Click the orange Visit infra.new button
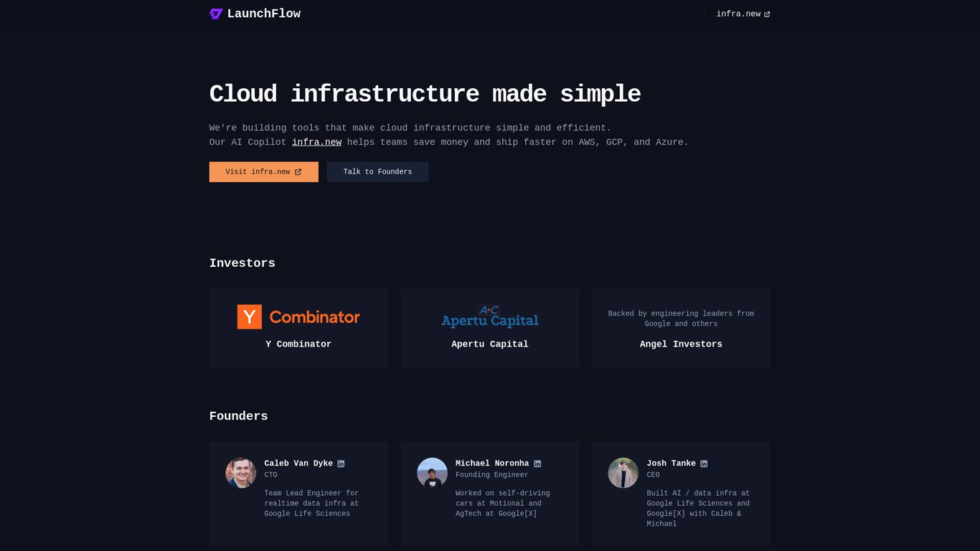Image resolution: width=980 pixels, height=551 pixels. pyautogui.click(x=264, y=171)
